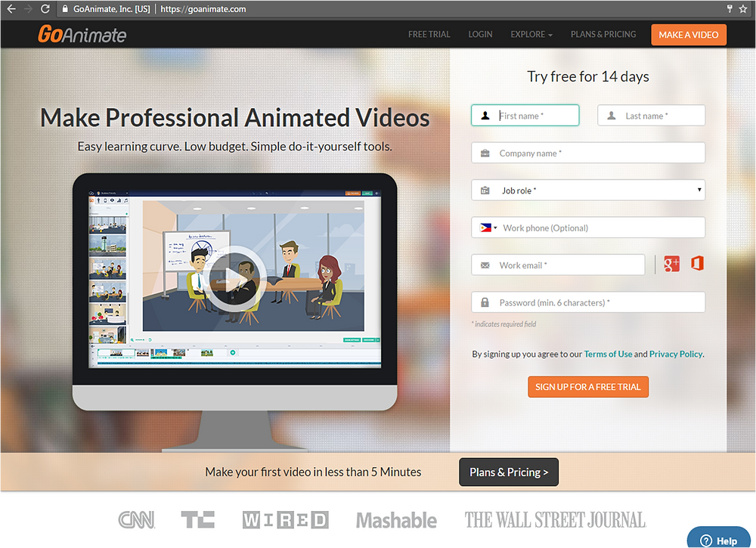
Task: Open the country flag phone selector
Action: pyautogui.click(x=488, y=228)
